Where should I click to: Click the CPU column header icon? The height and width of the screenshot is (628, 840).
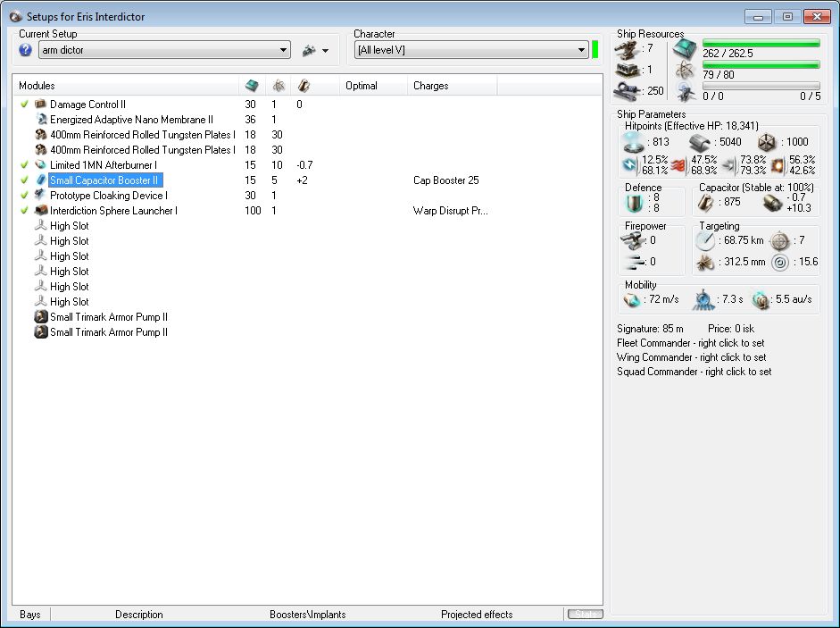click(x=251, y=85)
